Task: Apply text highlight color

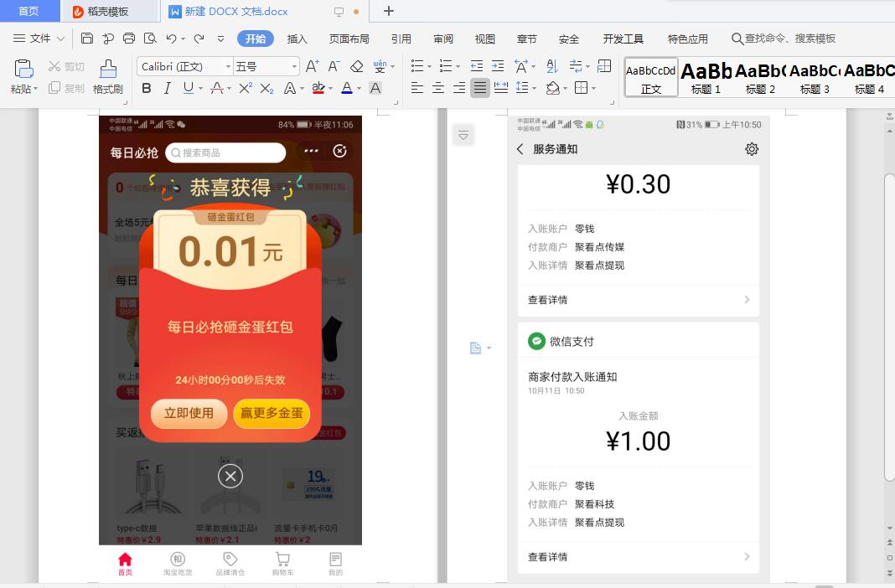Action: click(x=318, y=88)
